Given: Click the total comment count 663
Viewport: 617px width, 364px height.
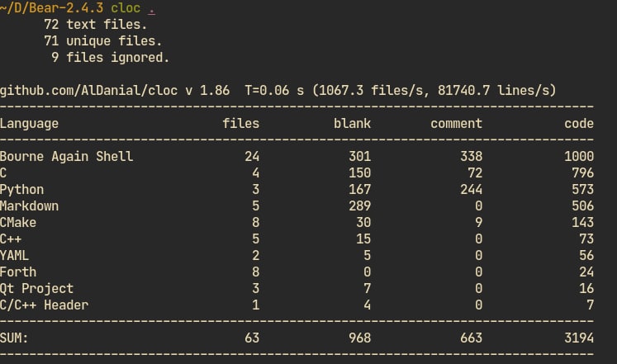Looking at the screenshot, I should 471,338.
